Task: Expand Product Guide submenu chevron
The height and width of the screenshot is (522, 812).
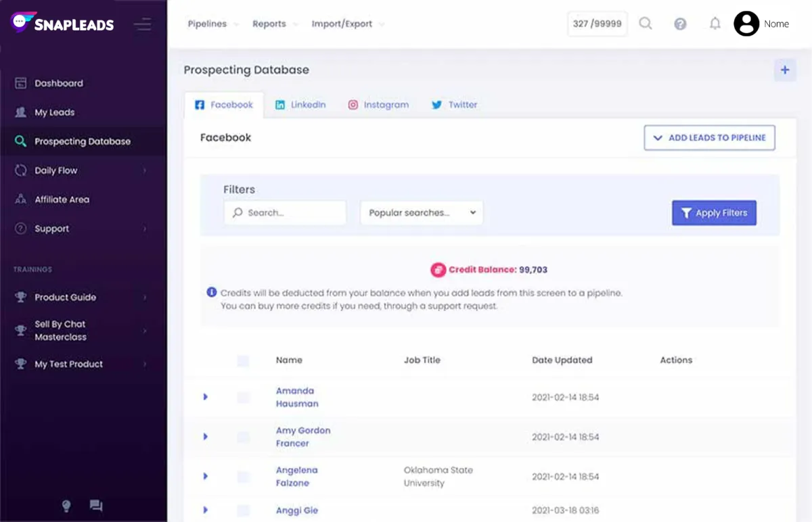Action: tap(145, 298)
